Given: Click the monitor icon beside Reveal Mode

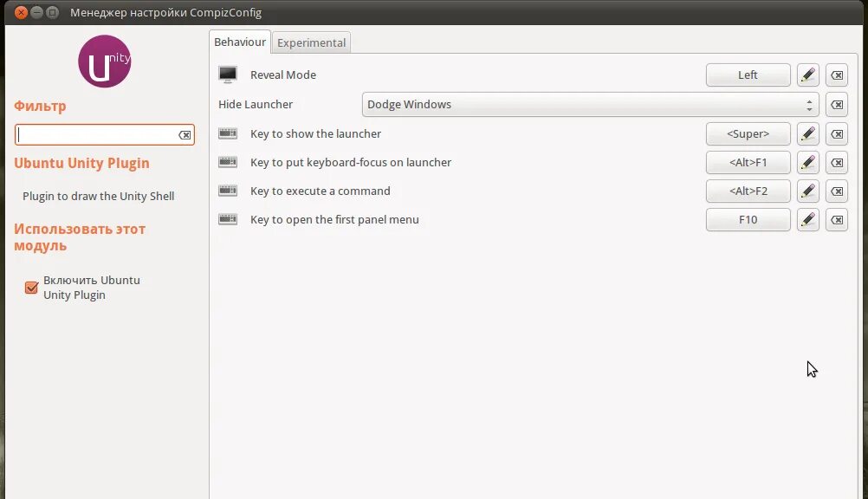Looking at the screenshot, I should tap(228, 75).
